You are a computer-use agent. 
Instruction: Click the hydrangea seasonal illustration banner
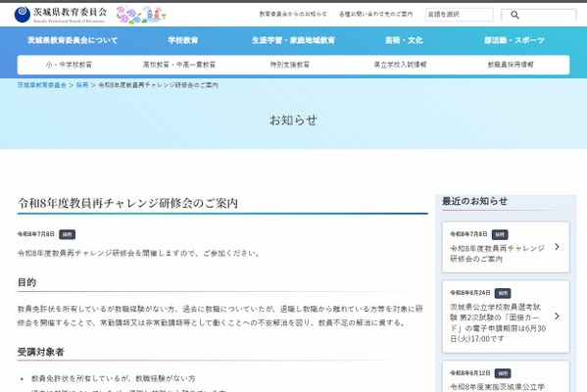pos(141,15)
